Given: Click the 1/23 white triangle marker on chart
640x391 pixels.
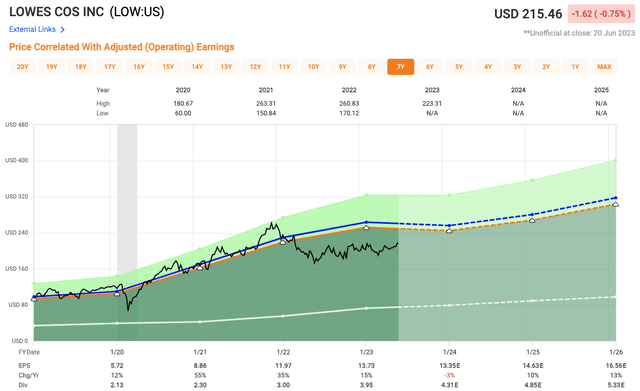Looking at the screenshot, I should click(x=366, y=227).
